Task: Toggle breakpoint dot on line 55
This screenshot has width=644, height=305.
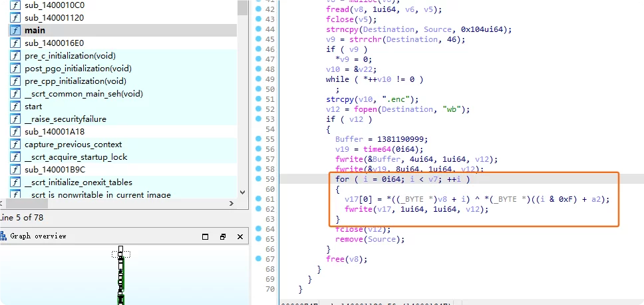Action: tap(258, 139)
